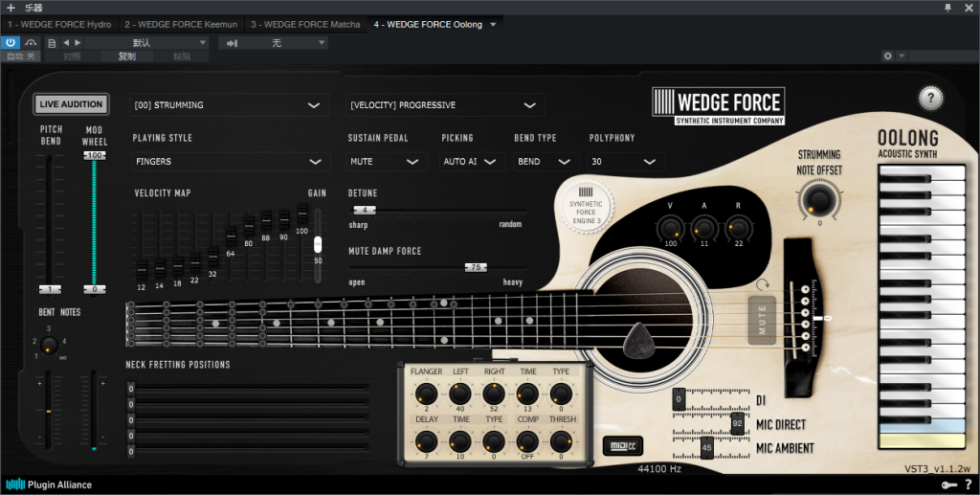Click the Bent Notes knob
980x495 pixels.
click(49, 345)
